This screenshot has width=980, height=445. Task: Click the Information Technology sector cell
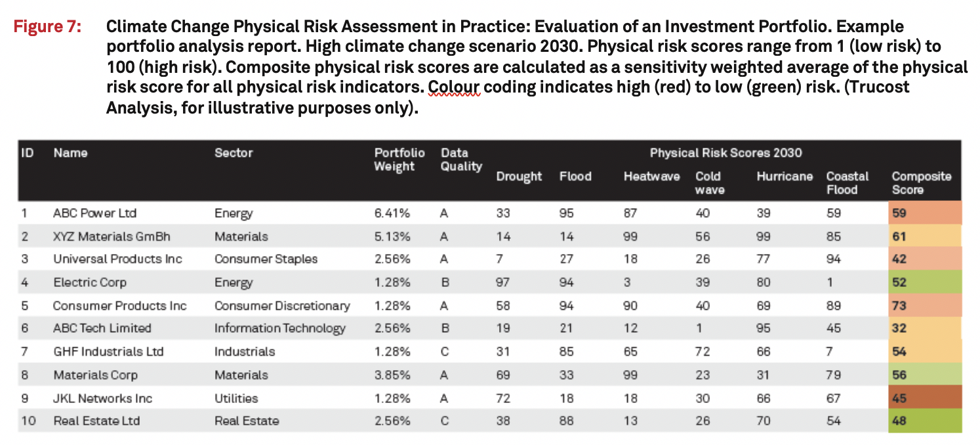point(279,328)
